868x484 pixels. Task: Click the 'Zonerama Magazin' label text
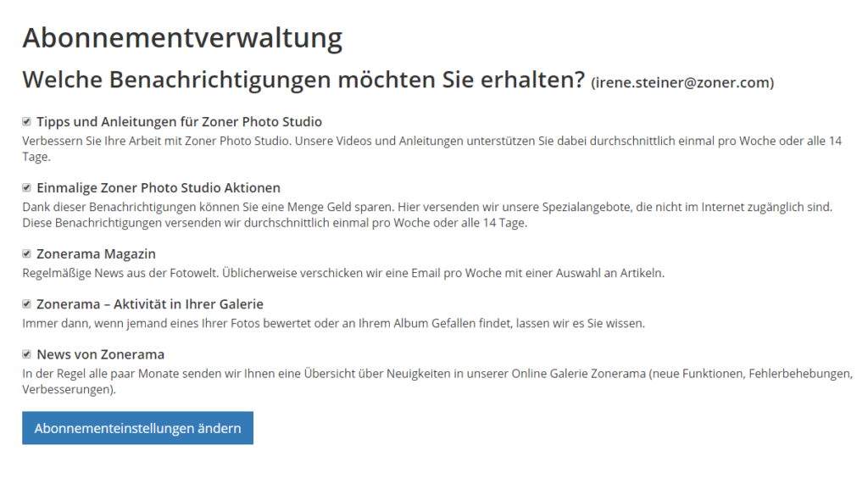coord(97,253)
